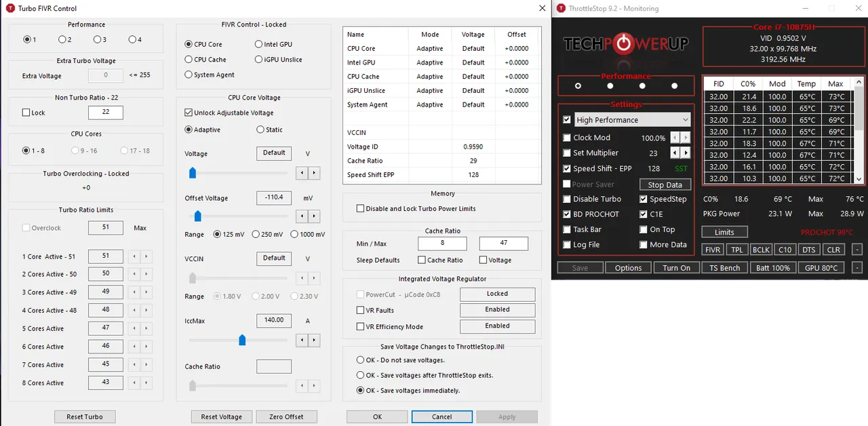Viewport: 868px width, 426px height.
Task: Toggle Disable Turbo in ThrottleStop
Action: click(567, 199)
